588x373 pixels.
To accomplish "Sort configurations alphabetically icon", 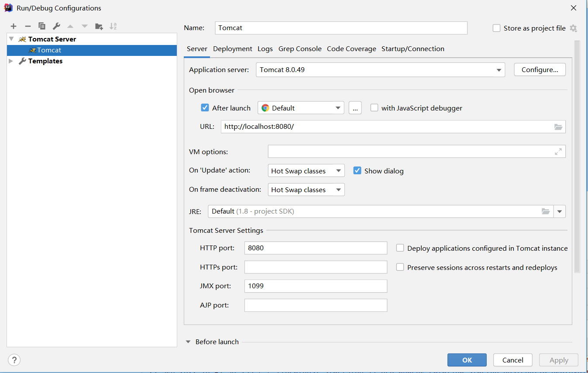I will click(x=113, y=26).
